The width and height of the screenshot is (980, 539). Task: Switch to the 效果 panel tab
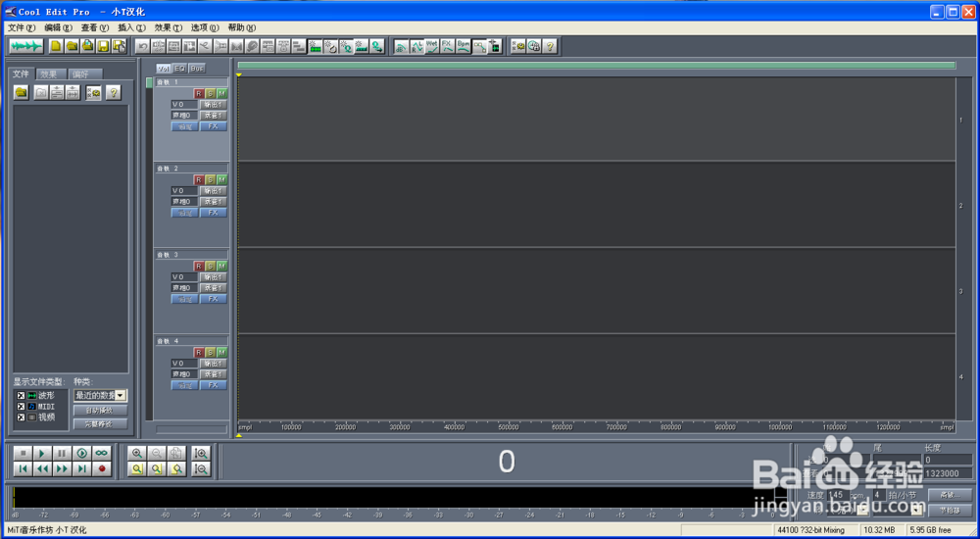pyautogui.click(x=49, y=73)
